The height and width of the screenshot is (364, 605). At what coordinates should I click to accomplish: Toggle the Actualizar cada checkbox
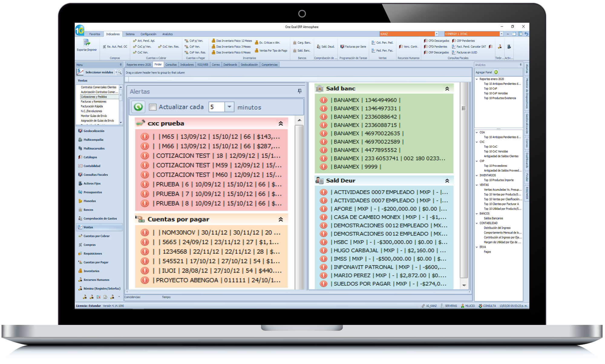click(153, 107)
